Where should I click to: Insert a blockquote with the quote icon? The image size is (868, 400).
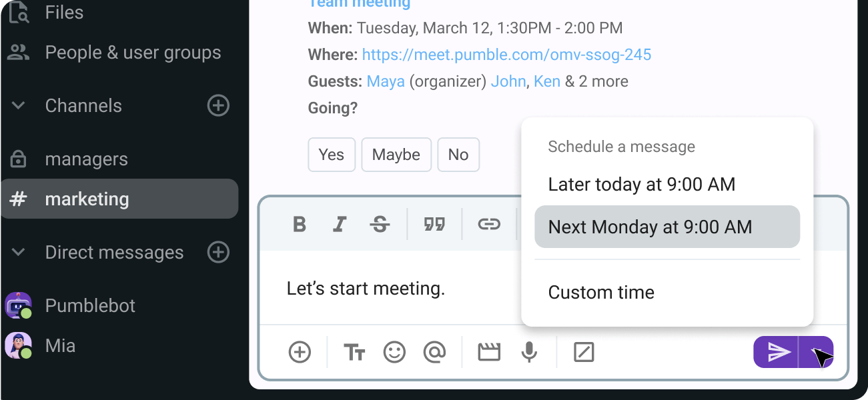coord(434,224)
